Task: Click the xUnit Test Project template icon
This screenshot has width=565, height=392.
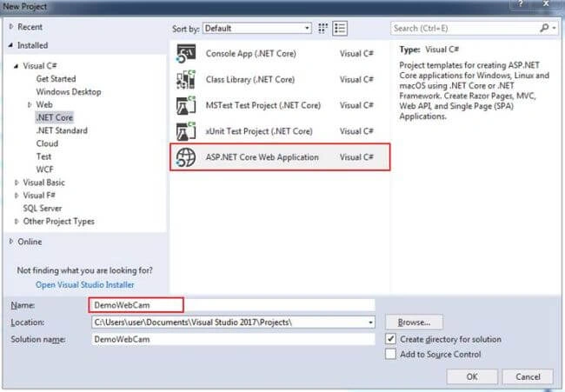Action: tap(186, 131)
